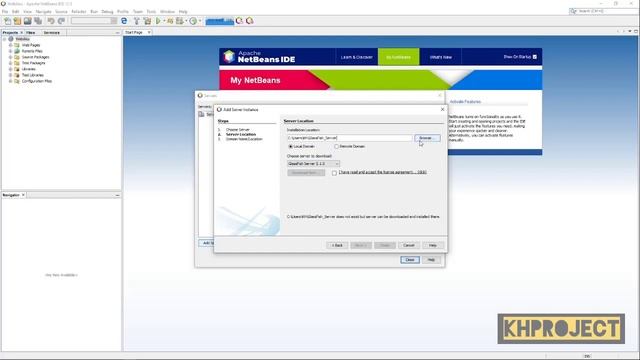Click the Redo toolbar icon
Image resolution: width=640 pixels, height=360 pixels.
(61, 21)
